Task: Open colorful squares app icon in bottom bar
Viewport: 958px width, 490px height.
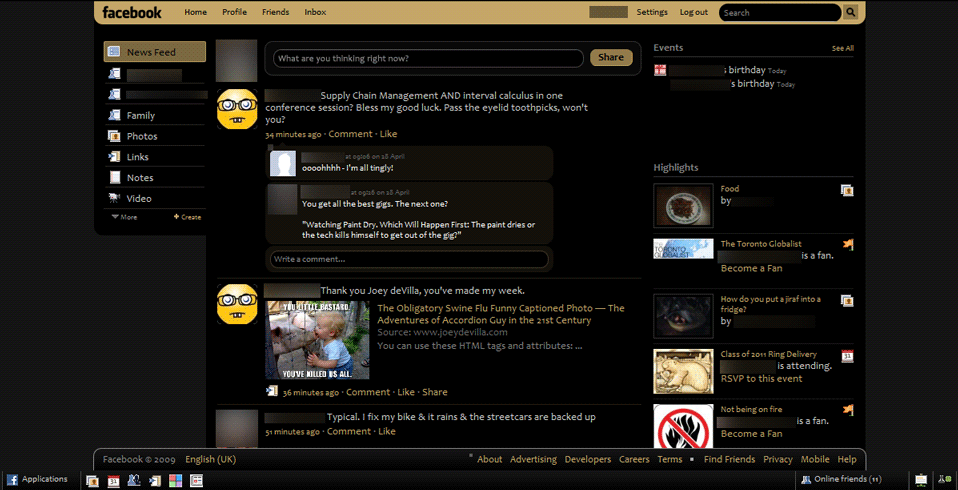Action: pyautogui.click(x=175, y=481)
